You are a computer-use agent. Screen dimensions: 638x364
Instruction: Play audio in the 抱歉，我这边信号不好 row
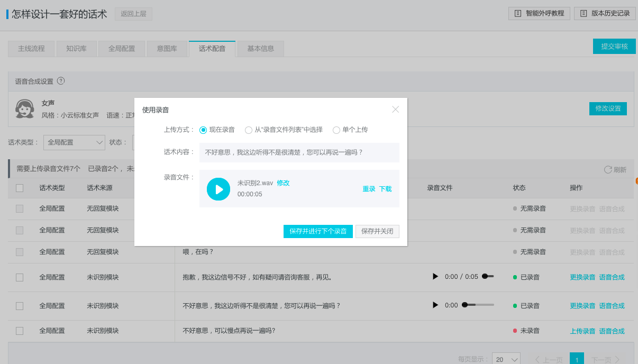click(435, 277)
